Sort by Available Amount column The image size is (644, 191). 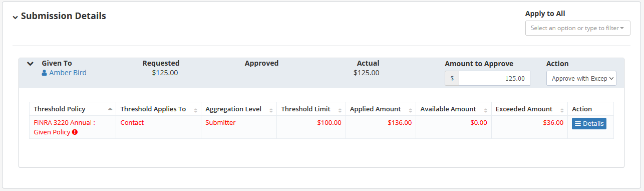[454, 109]
